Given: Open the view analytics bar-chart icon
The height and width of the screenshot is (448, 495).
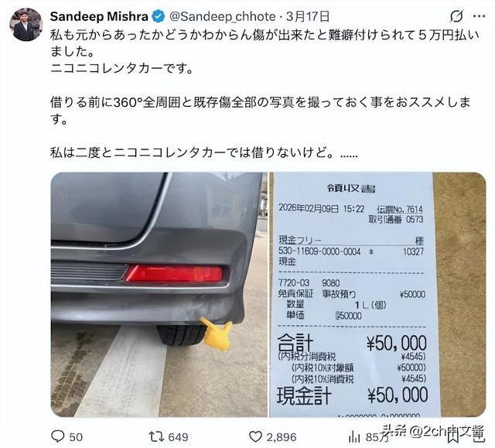Looking at the screenshot, I should 354,437.
